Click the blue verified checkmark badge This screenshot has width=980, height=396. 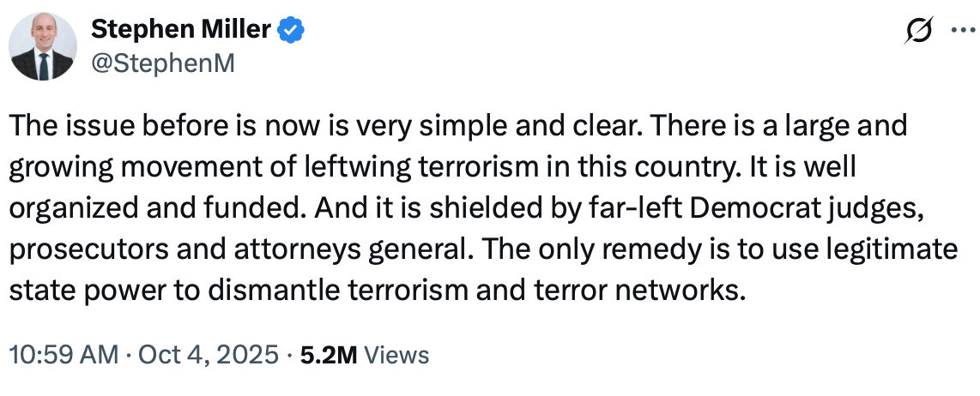293,31
